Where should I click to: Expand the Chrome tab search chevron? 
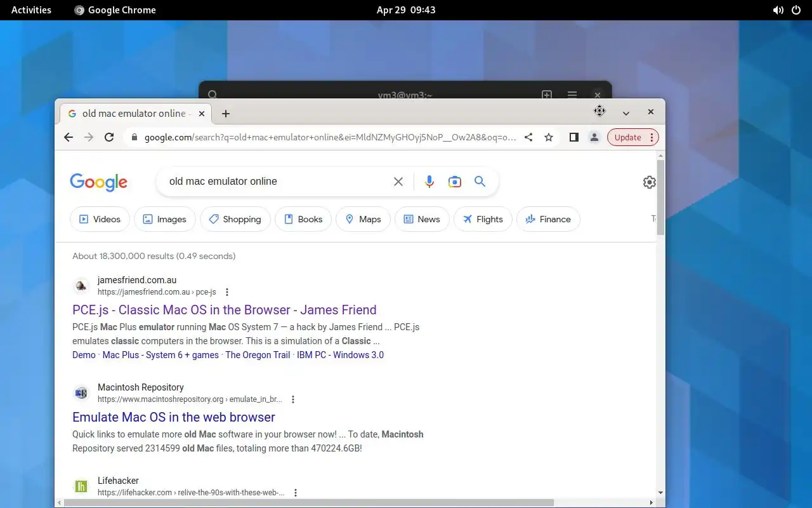tap(626, 113)
